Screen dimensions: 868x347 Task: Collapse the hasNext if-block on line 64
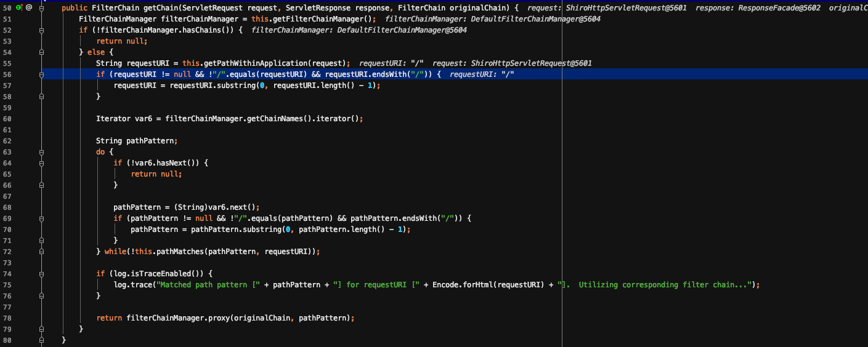pyautogui.click(x=41, y=163)
